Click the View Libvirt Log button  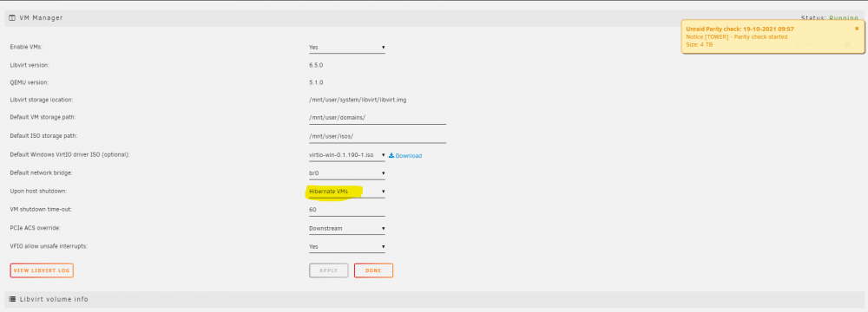pos(42,270)
